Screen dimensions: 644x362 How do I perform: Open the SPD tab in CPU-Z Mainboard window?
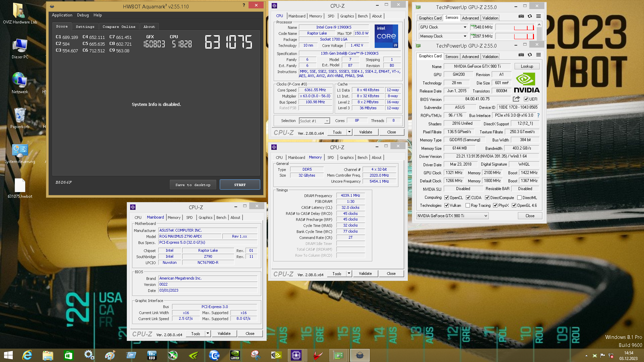pos(190,218)
